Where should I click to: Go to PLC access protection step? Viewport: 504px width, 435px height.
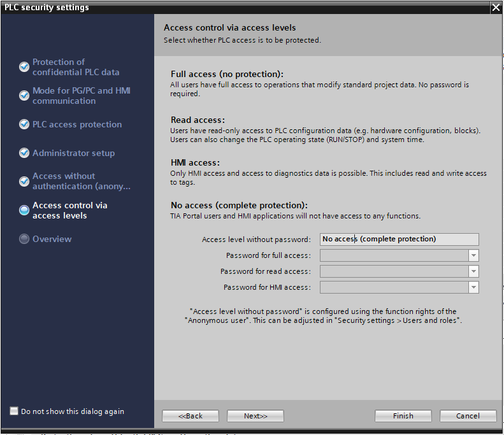[77, 124]
